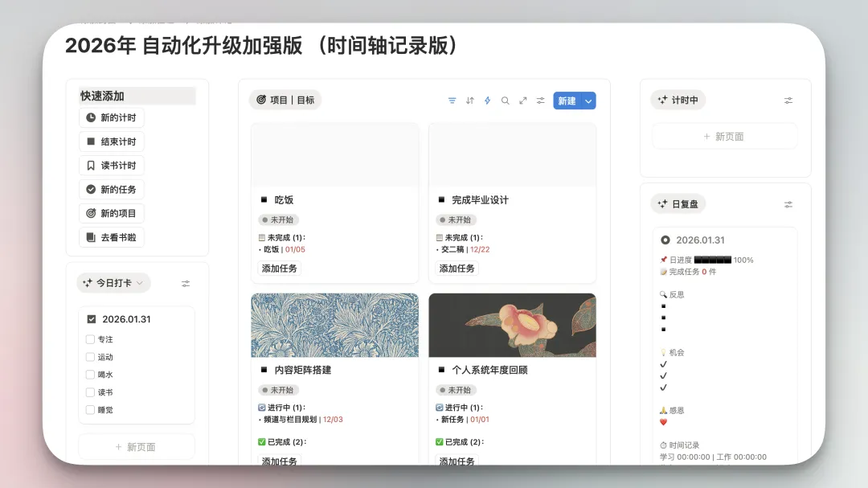Select the 计时中 view tab
Screen dimensions: 868x488
click(x=678, y=100)
